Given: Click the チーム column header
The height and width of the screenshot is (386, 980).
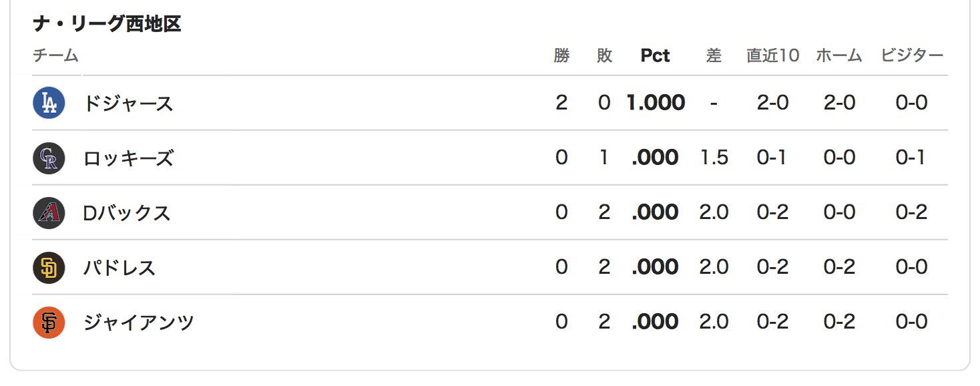Looking at the screenshot, I should 55,56.
